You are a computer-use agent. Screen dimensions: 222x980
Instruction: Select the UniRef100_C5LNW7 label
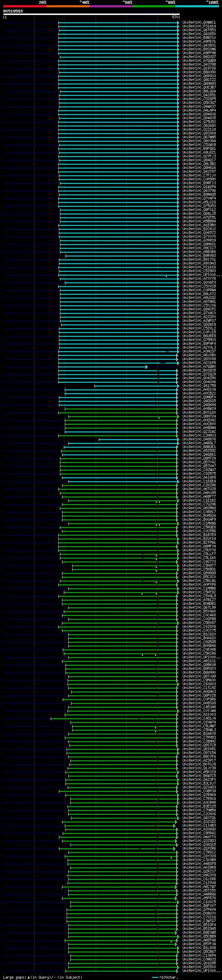pyautogui.click(x=199, y=726)
